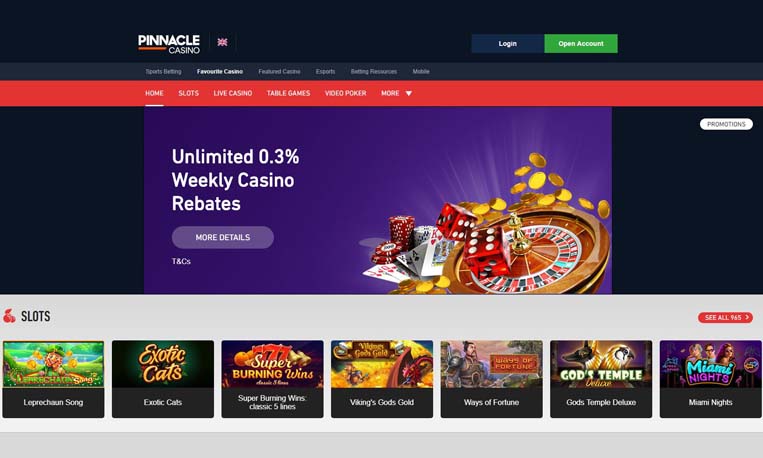
Task: Click the green Open Account button
Action: pos(581,43)
